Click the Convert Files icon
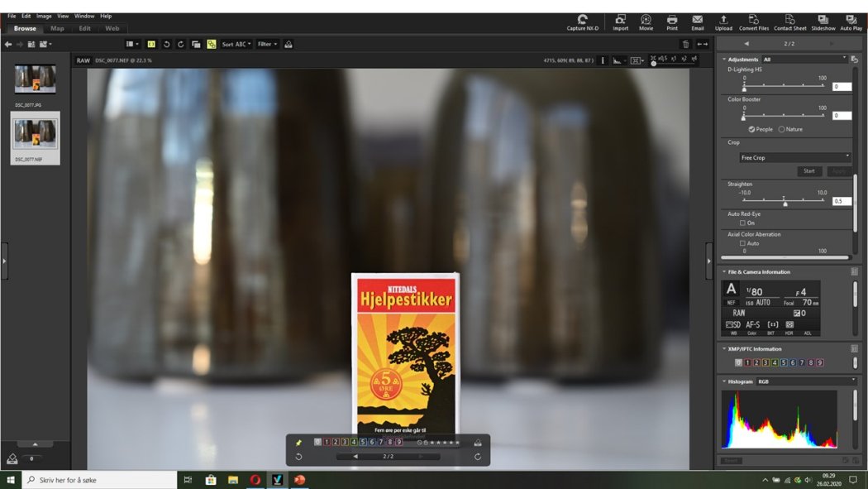868x489 pixels. coord(753,22)
